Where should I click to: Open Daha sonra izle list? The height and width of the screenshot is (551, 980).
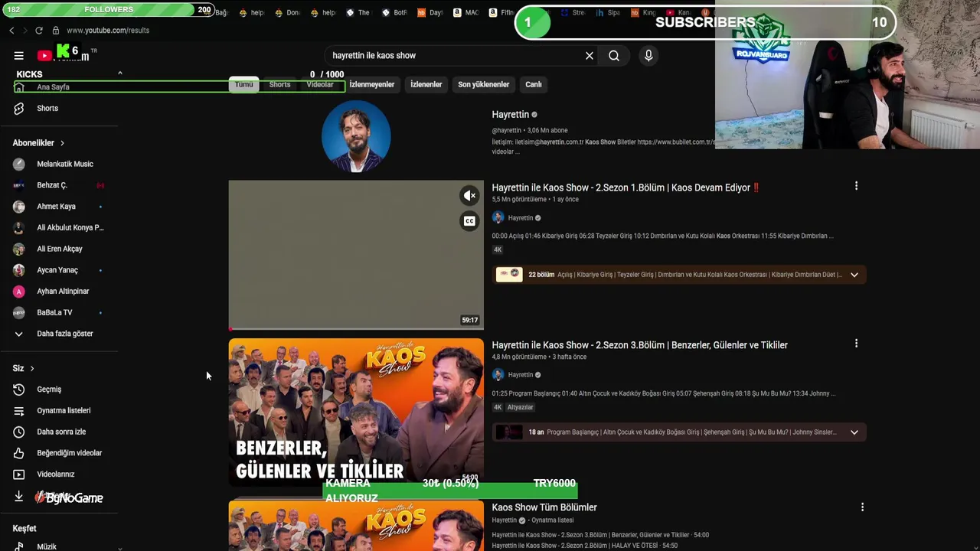[x=60, y=432]
